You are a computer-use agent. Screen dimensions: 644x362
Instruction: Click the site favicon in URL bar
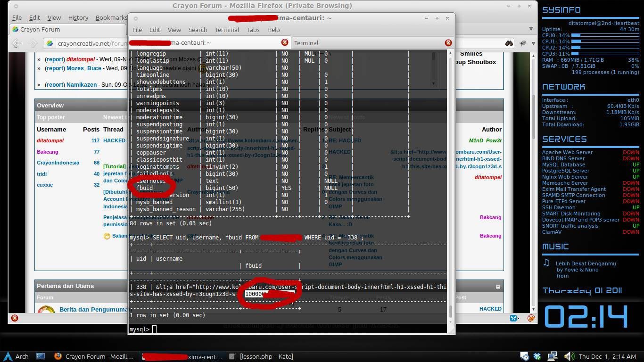[50, 43]
